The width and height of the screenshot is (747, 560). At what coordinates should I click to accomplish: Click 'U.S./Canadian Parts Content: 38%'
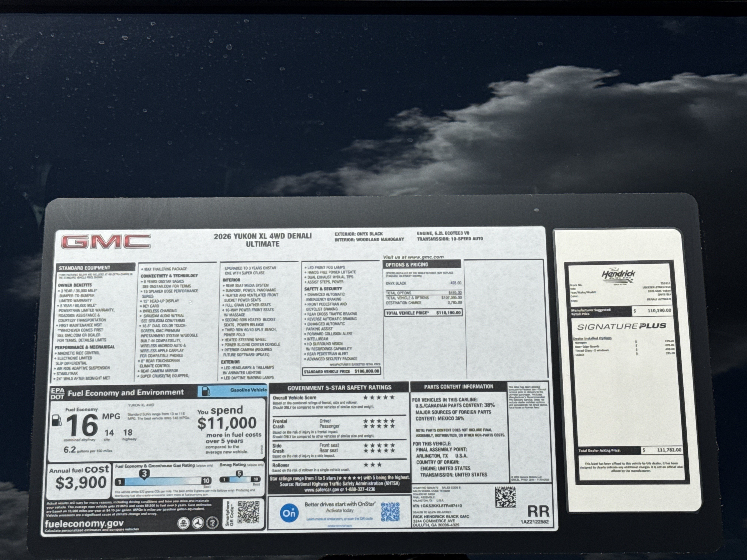click(455, 405)
